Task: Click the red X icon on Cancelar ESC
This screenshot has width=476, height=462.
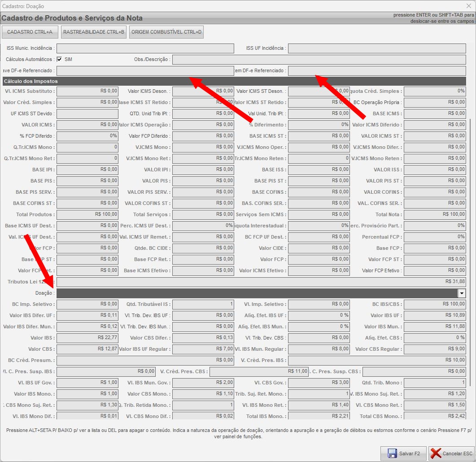Action: (x=436, y=453)
